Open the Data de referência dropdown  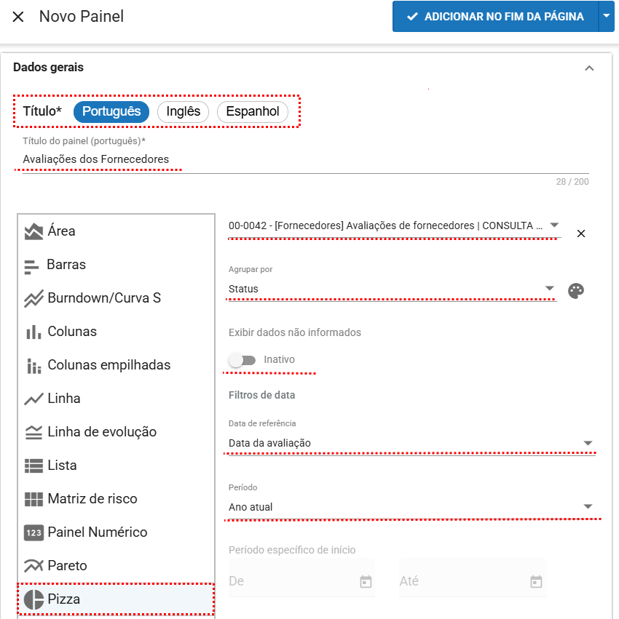410,443
